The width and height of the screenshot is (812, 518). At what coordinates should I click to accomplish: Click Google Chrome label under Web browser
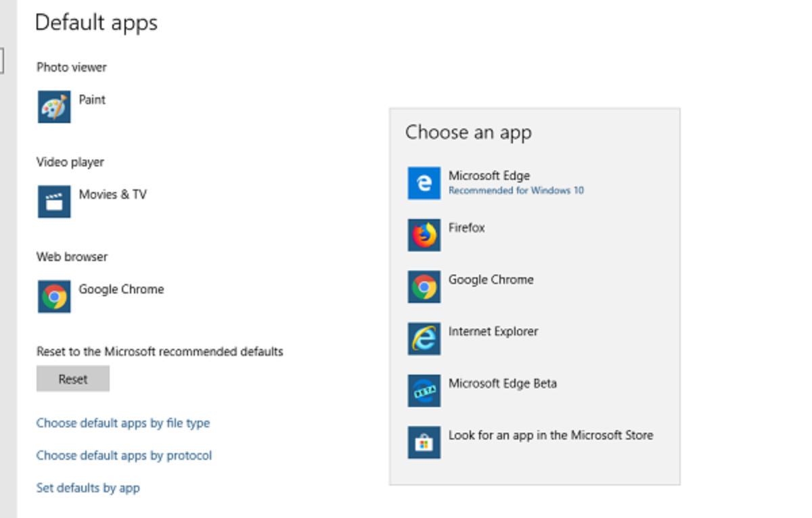click(121, 289)
